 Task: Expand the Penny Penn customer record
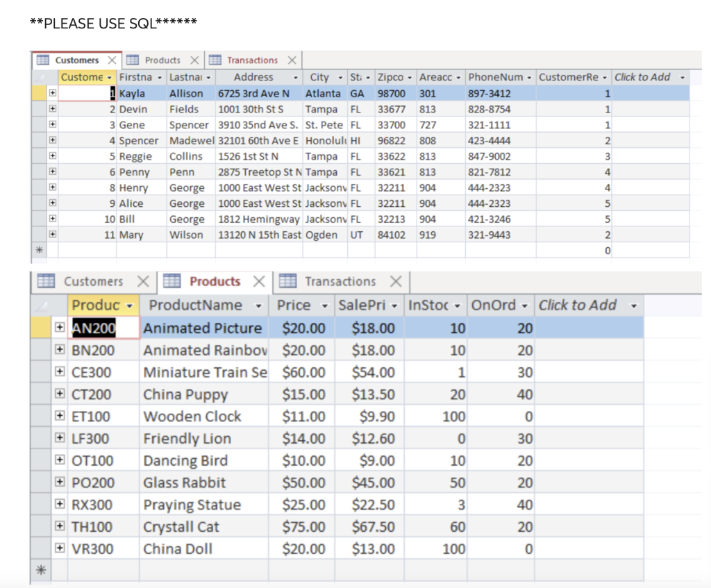[x=53, y=171]
